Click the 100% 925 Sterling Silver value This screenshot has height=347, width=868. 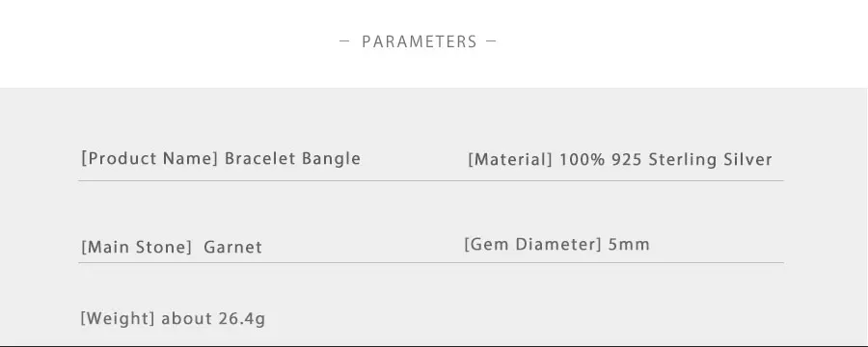(665, 160)
